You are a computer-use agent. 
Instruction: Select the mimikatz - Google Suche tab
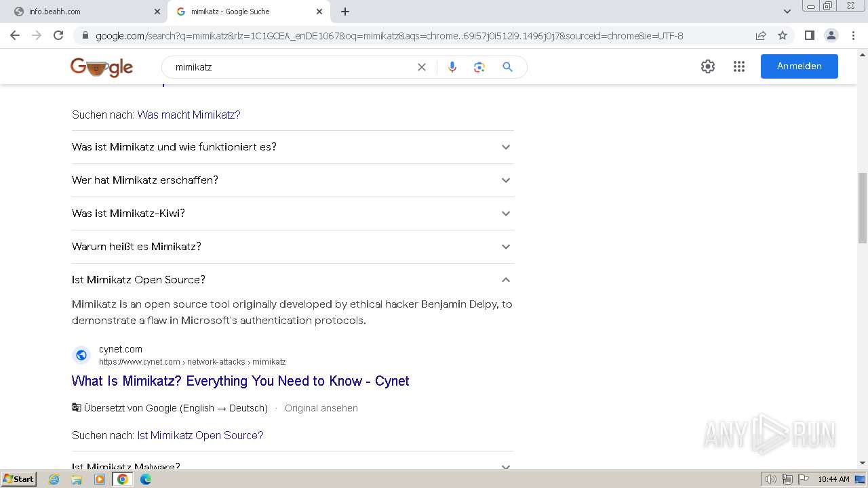[249, 12]
